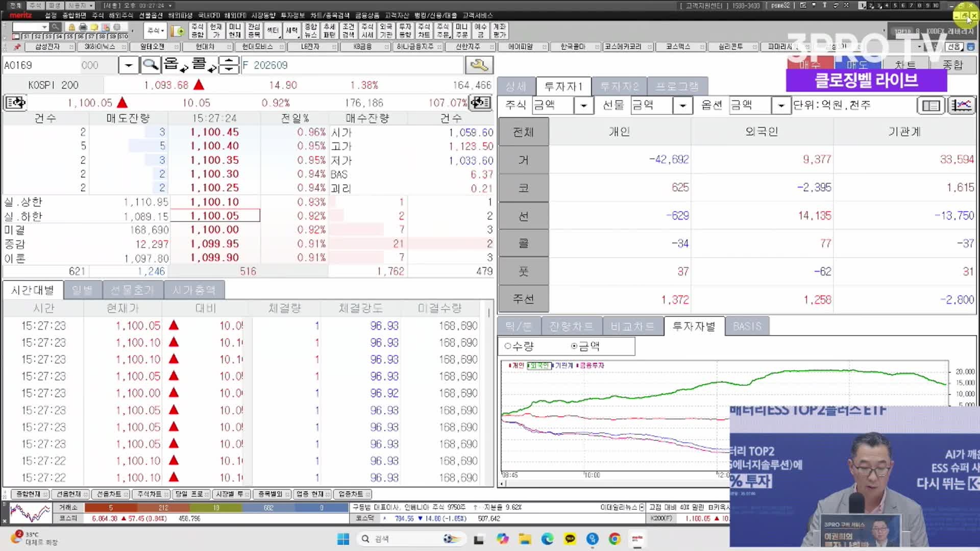
Task: Switch to the 잔량차트 tab
Action: (x=571, y=326)
